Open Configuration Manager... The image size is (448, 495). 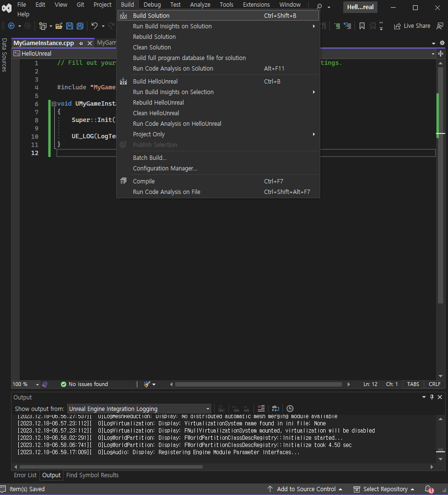[218, 168]
